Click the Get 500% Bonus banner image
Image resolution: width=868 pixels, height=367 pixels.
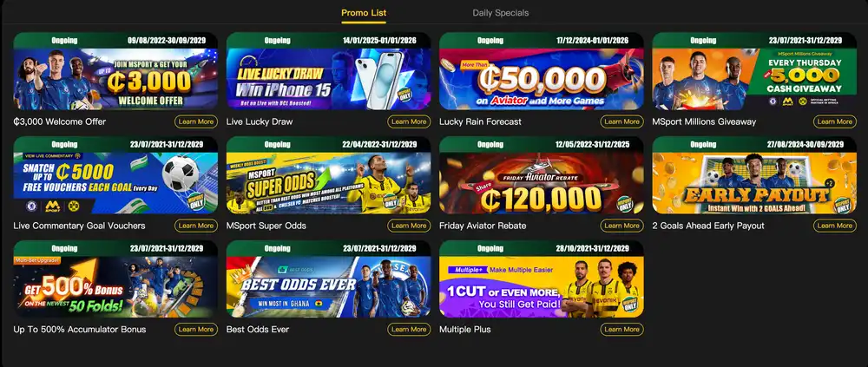point(115,286)
